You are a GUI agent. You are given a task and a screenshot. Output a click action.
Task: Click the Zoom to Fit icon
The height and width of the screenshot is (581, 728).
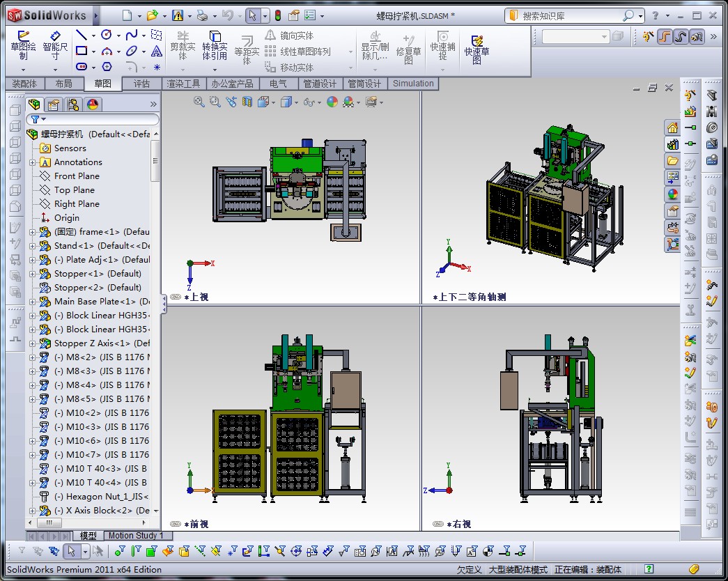199,102
